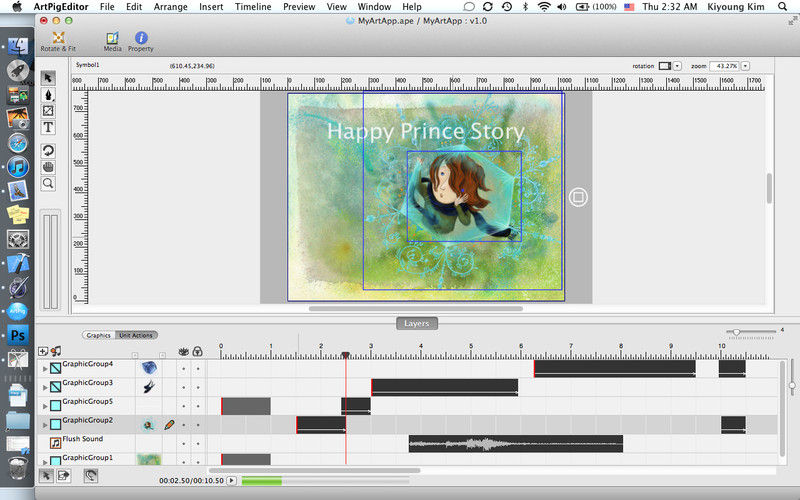Select the Pen drawing tool

(x=48, y=95)
